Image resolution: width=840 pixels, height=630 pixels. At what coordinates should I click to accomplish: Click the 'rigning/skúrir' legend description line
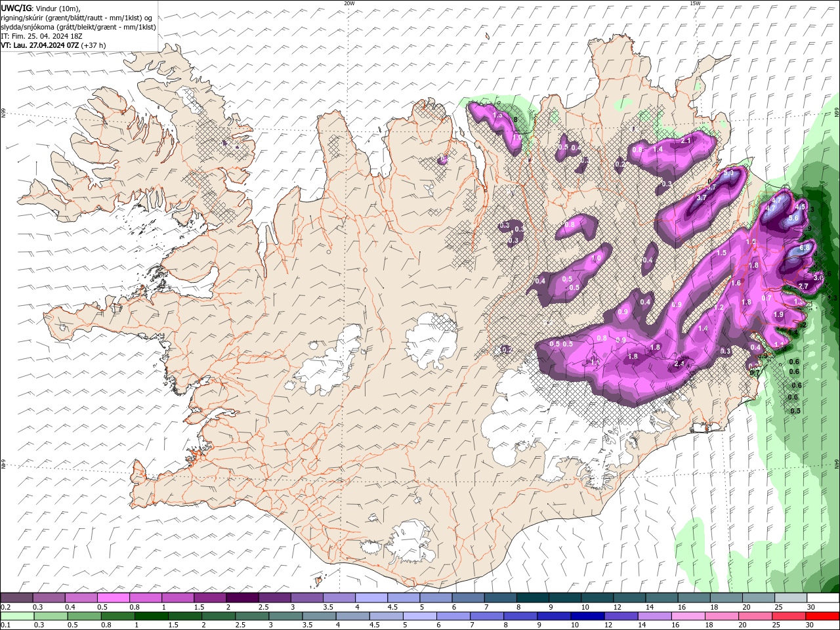76,18
